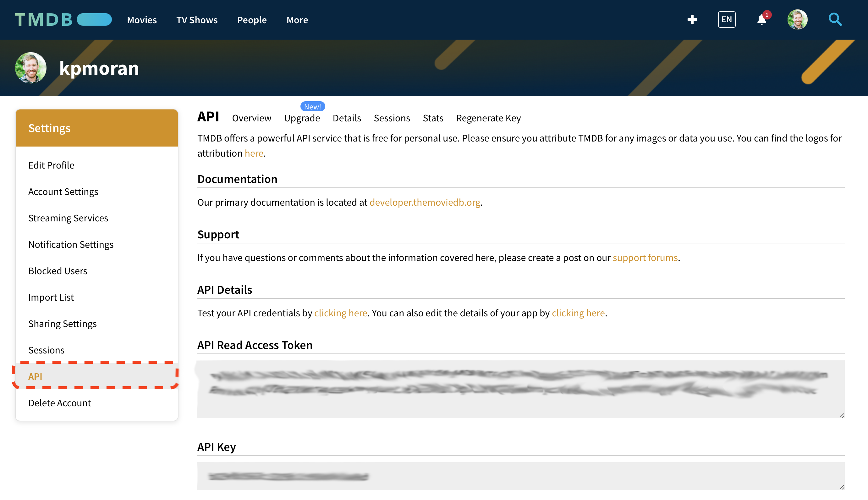The height and width of the screenshot is (500, 868).
Task: Open the Regenerate Key section
Action: point(488,118)
